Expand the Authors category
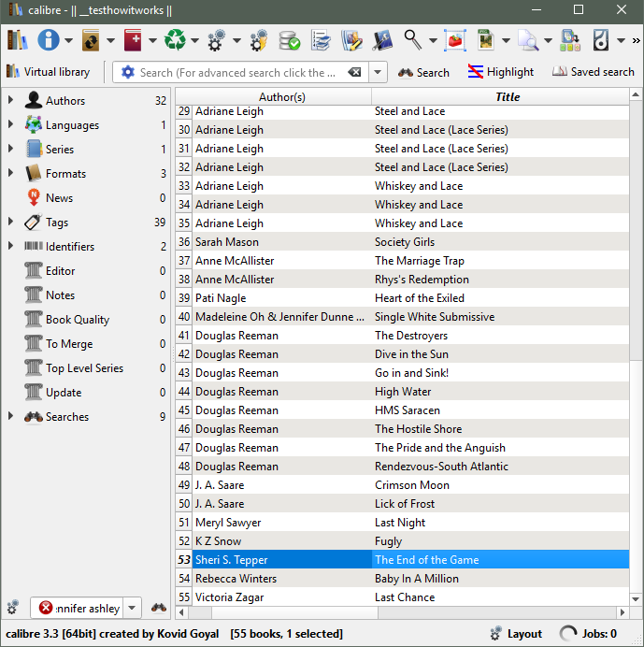 point(11,100)
